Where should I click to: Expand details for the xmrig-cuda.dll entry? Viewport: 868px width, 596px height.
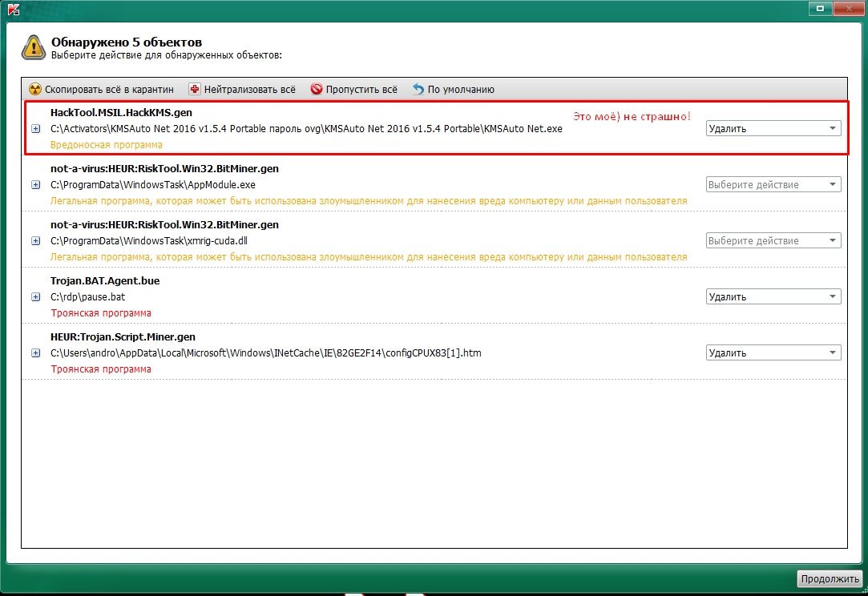click(36, 241)
